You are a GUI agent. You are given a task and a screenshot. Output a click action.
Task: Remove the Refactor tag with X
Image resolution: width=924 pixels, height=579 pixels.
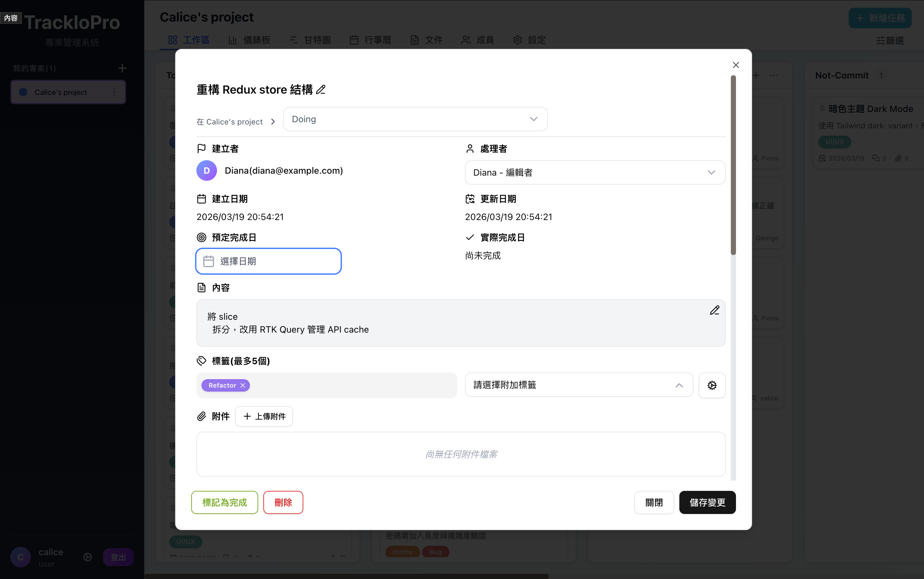tap(243, 385)
